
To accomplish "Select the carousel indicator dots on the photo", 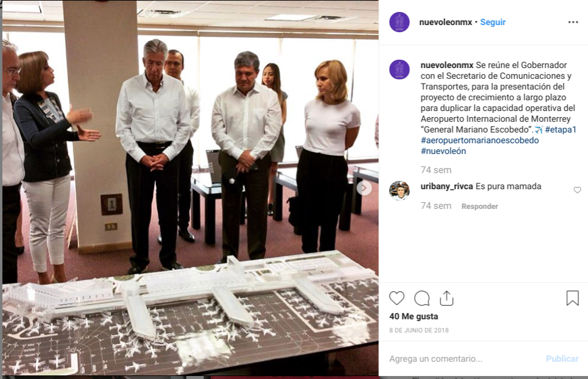I will coord(191,365).
